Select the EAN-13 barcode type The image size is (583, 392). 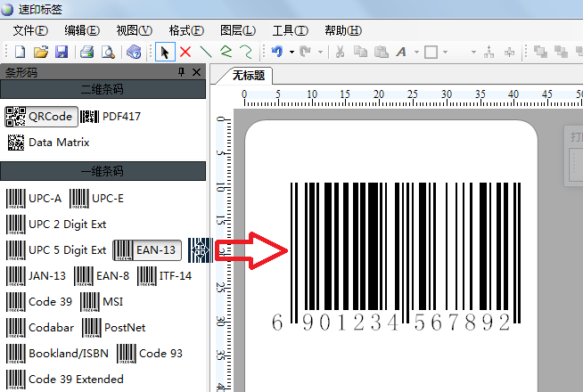[147, 250]
